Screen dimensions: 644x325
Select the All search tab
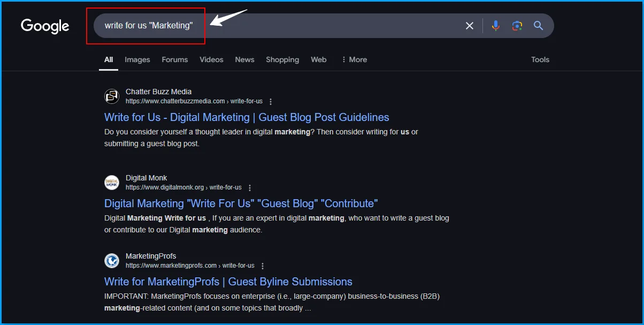pyautogui.click(x=109, y=59)
